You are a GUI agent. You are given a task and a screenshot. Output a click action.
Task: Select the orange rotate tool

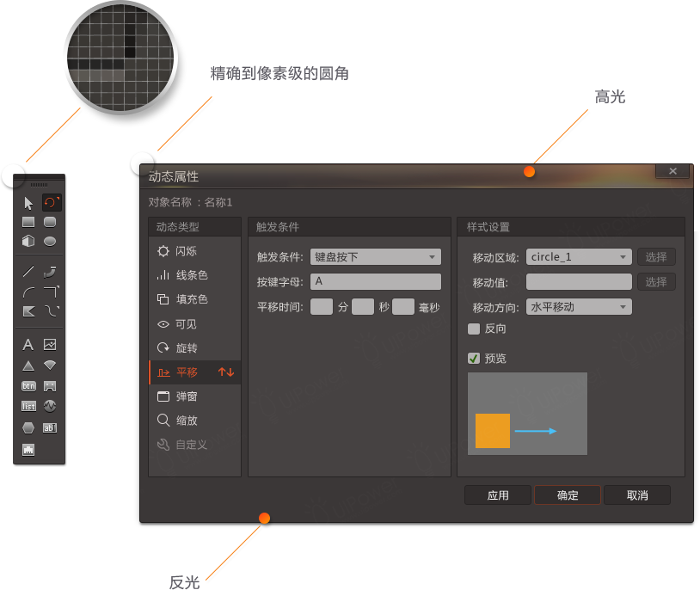(51, 203)
